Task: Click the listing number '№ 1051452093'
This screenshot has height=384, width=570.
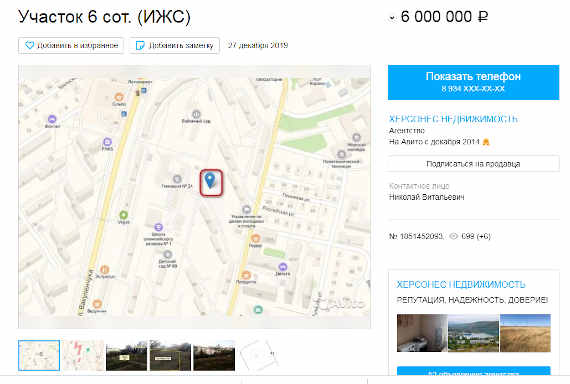Action: (x=416, y=236)
